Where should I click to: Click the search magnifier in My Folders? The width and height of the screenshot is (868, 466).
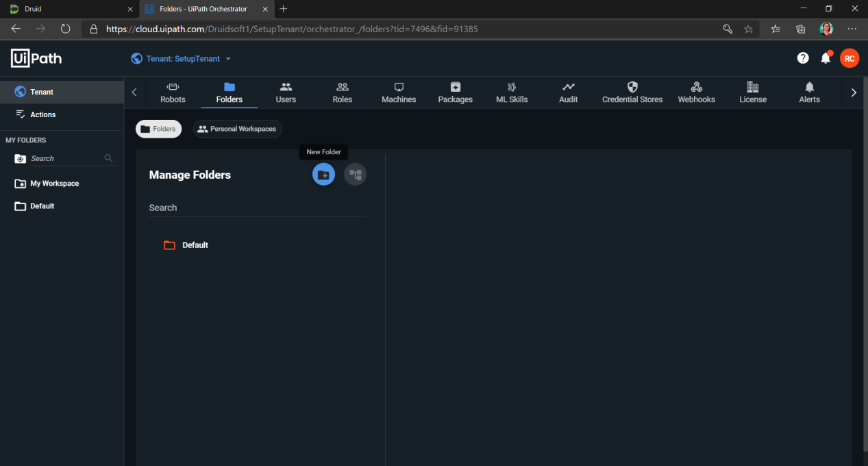tap(108, 158)
